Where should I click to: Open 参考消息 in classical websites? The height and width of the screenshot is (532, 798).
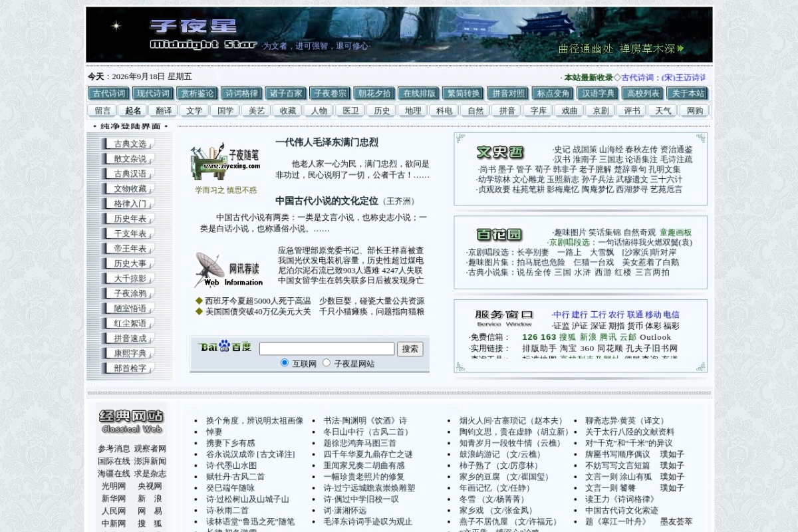[114, 449]
